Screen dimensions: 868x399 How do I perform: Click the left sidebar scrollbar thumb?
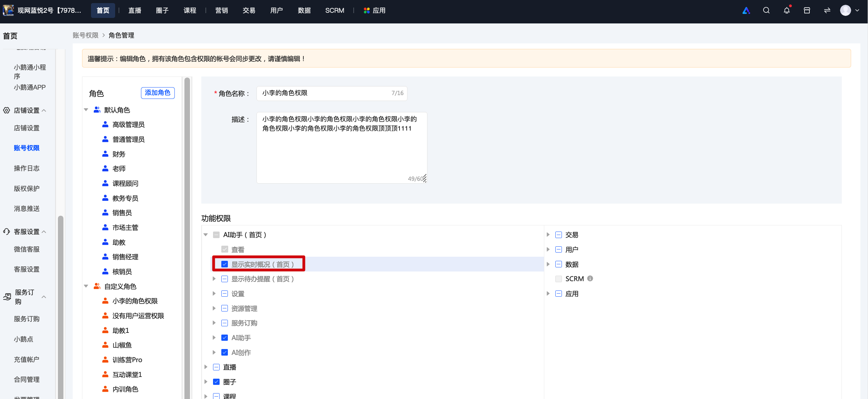pos(61,307)
